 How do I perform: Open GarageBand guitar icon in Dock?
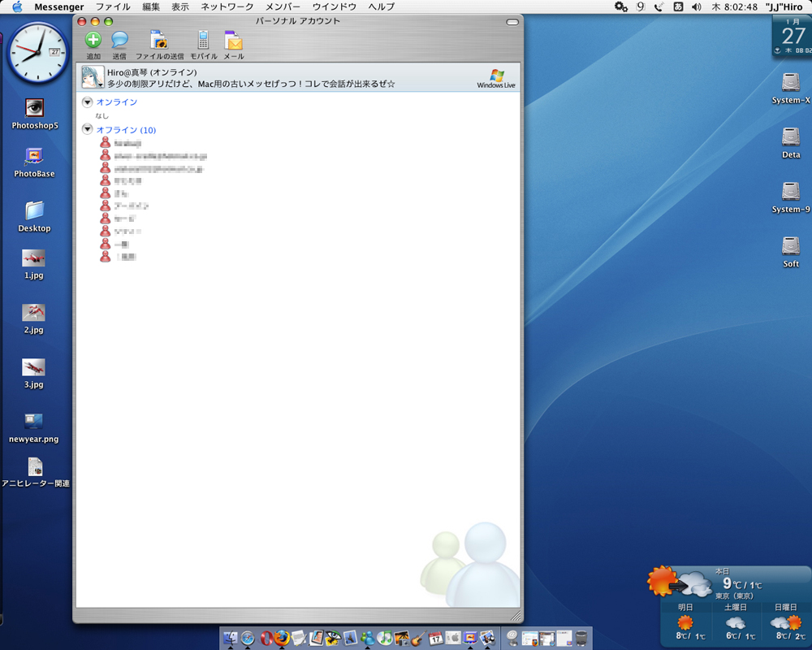tap(418, 638)
